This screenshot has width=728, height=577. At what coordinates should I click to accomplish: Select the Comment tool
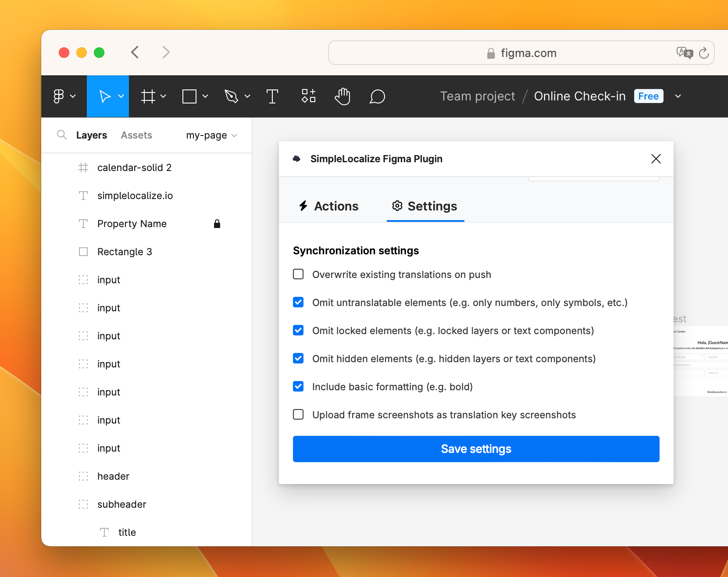click(377, 96)
